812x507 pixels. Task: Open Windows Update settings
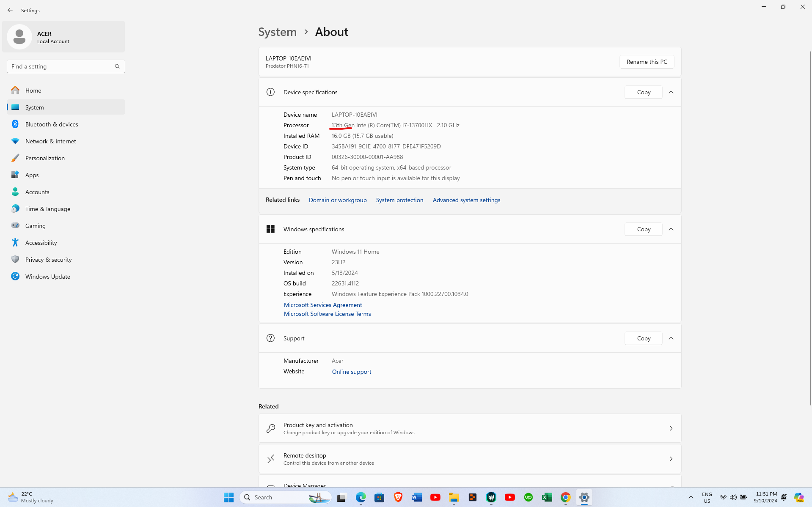pos(66,277)
